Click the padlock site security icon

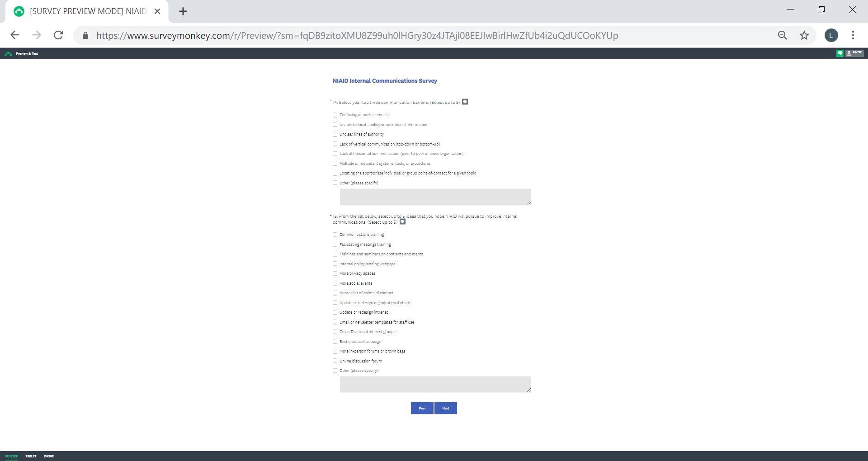click(x=85, y=35)
